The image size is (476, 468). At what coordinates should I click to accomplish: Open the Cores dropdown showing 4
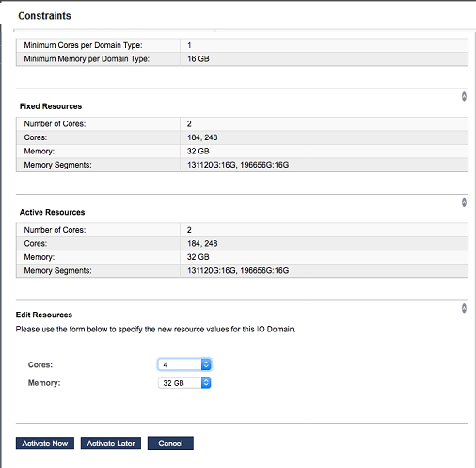[x=184, y=364]
